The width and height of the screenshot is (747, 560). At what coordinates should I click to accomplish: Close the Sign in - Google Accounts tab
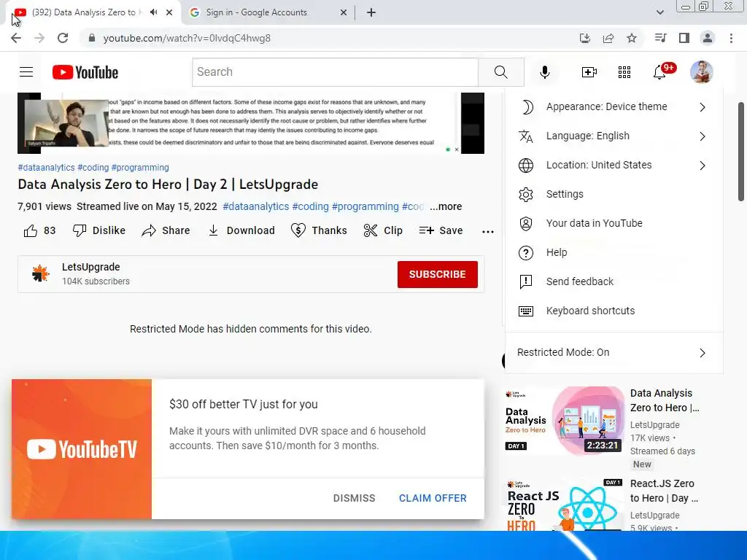[x=344, y=12]
